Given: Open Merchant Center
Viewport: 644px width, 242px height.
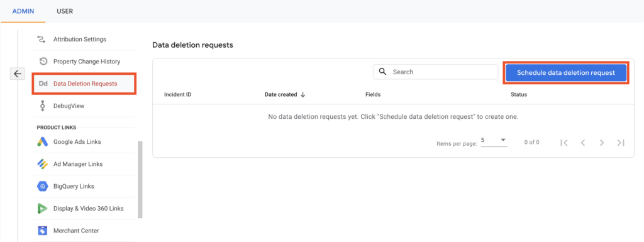Looking at the screenshot, I should coord(76,231).
